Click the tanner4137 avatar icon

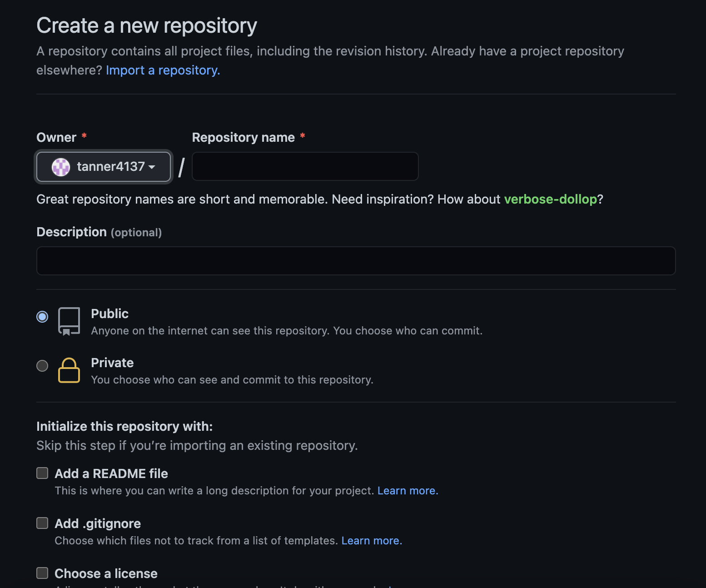61,167
